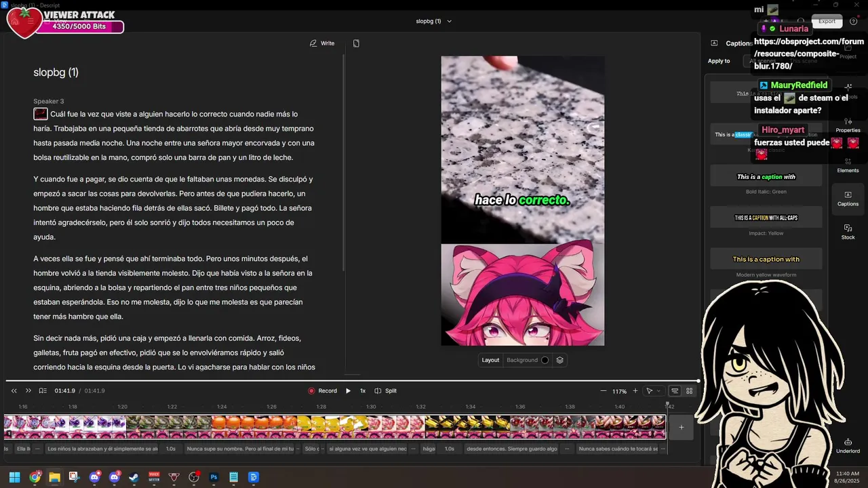Open the Windows Start menu
868x488 pixels.
point(14,477)
